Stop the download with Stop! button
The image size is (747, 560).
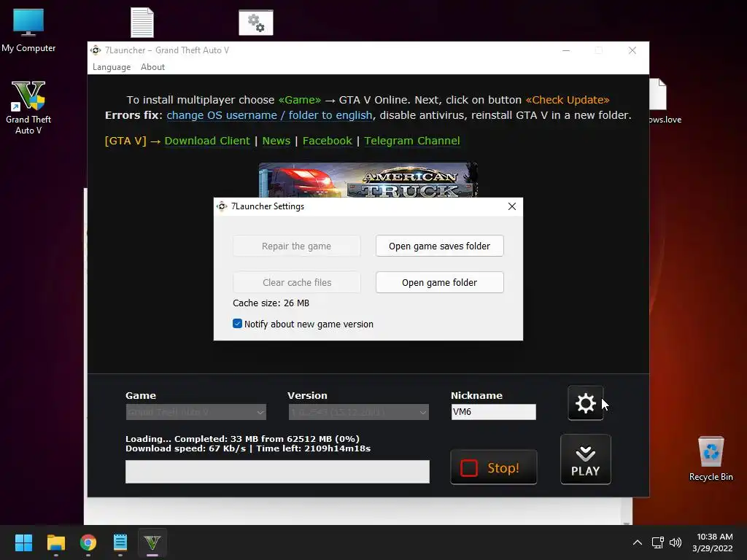click(x=494, y=467)
